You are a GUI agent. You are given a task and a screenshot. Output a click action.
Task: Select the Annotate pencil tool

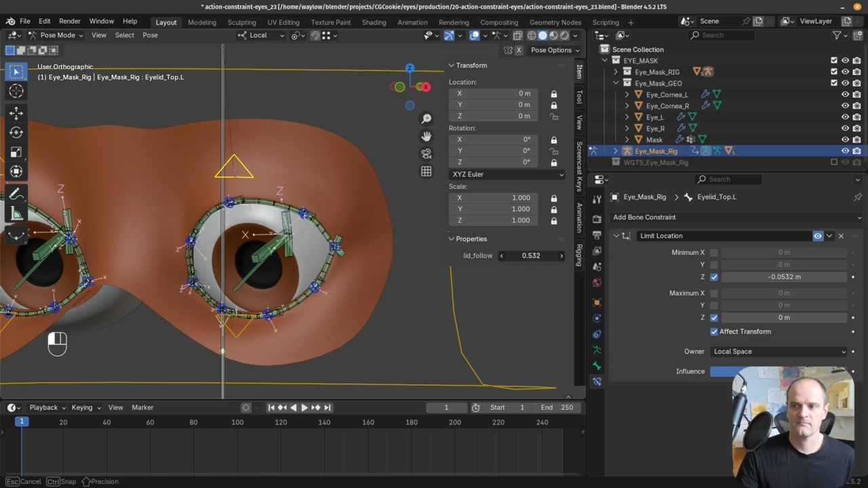[x=16, y=195]
